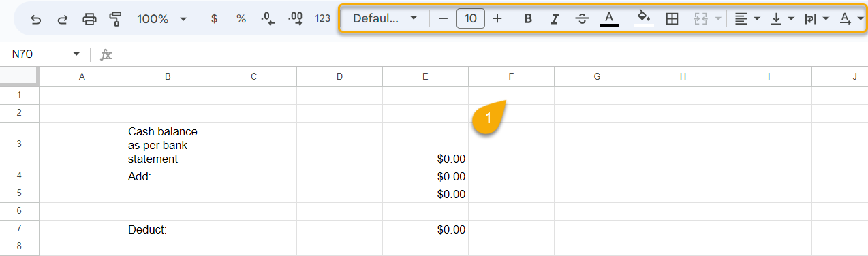Select the $0.00 cell in row 5
The height and width of the screenshot is (256, 868).
426,194
